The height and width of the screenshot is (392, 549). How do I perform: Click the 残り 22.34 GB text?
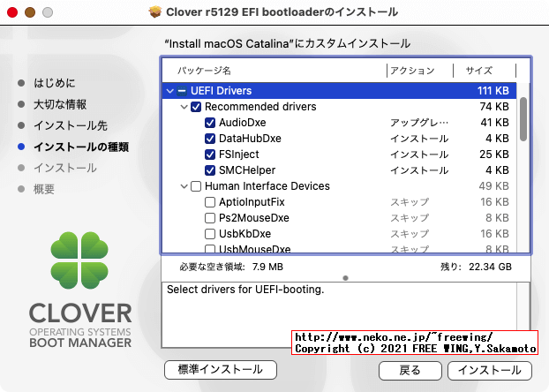click(x=476, y=267)
